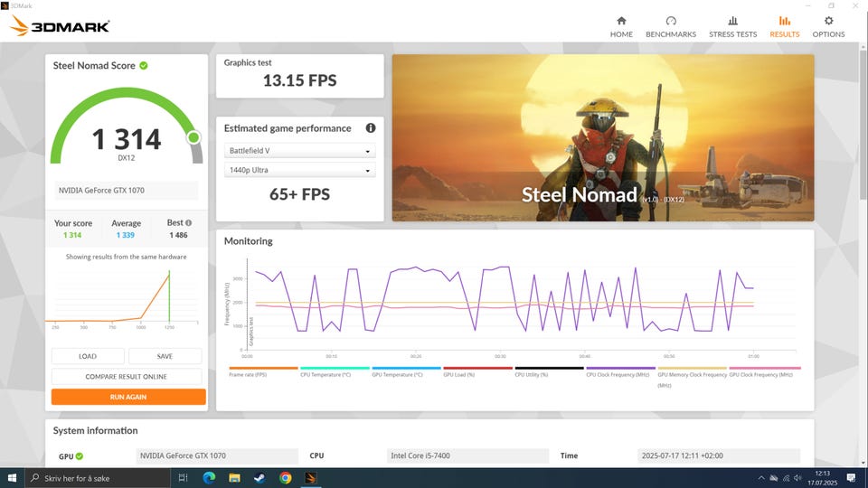Show hidden system tray icons
The image size is (868, 488).
tap(761, 478)
